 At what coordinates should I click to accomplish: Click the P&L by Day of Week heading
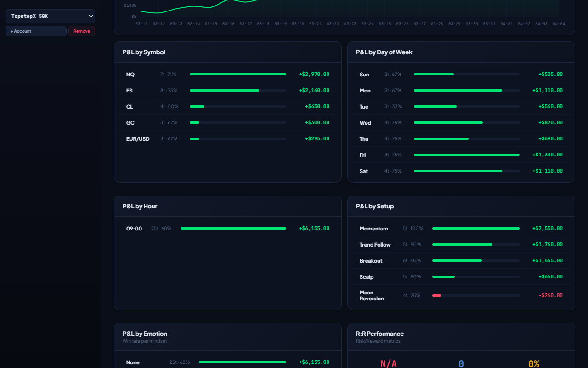[x=384, y=52]
